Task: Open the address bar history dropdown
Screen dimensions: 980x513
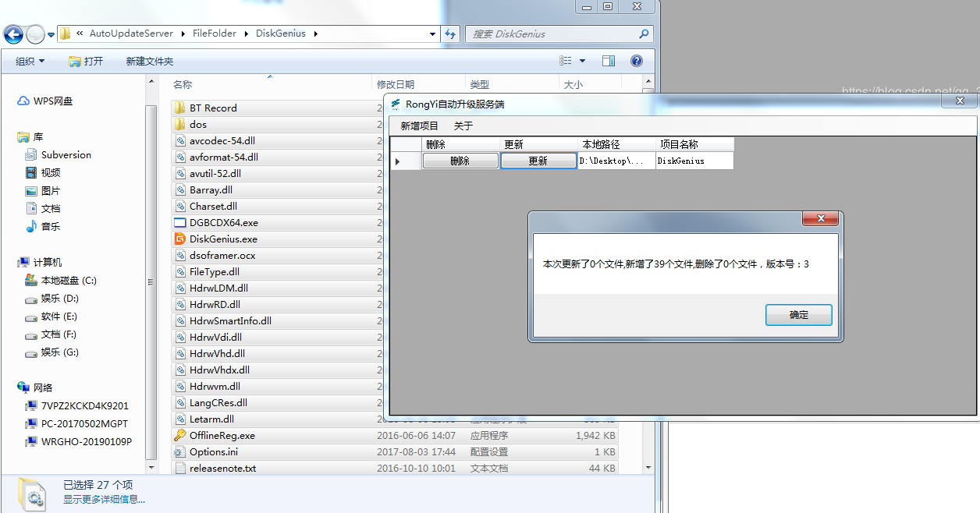Action: pos(433,34)
